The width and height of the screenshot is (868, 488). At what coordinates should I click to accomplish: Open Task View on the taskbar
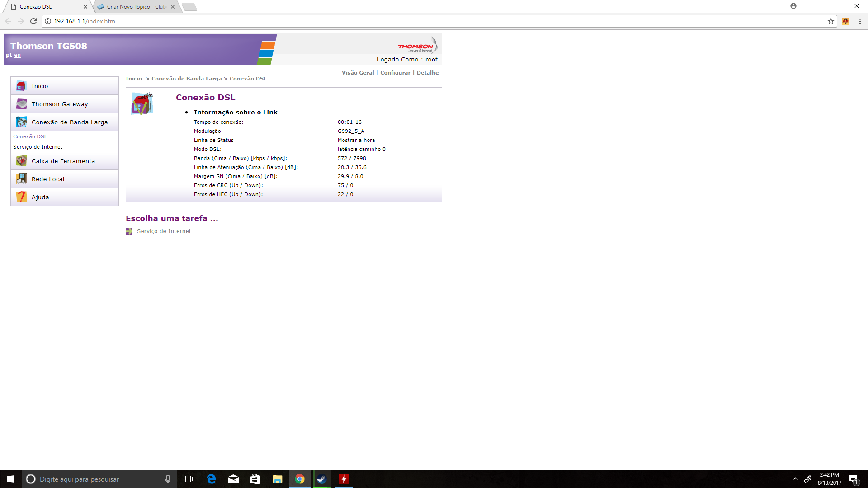(188, 479)
